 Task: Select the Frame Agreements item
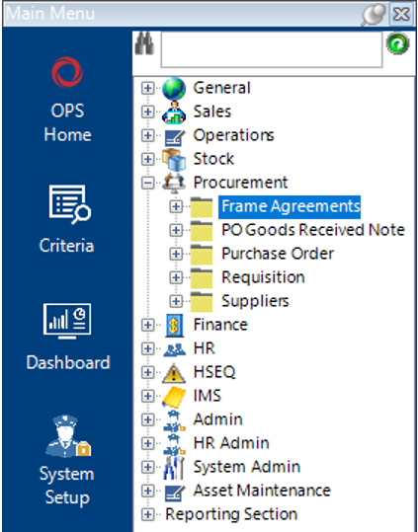290,206
